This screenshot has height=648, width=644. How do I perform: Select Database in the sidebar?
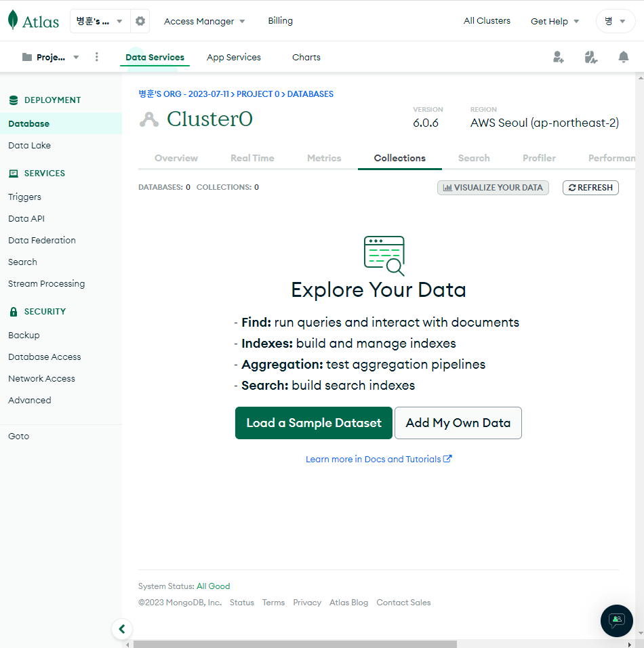61,123
